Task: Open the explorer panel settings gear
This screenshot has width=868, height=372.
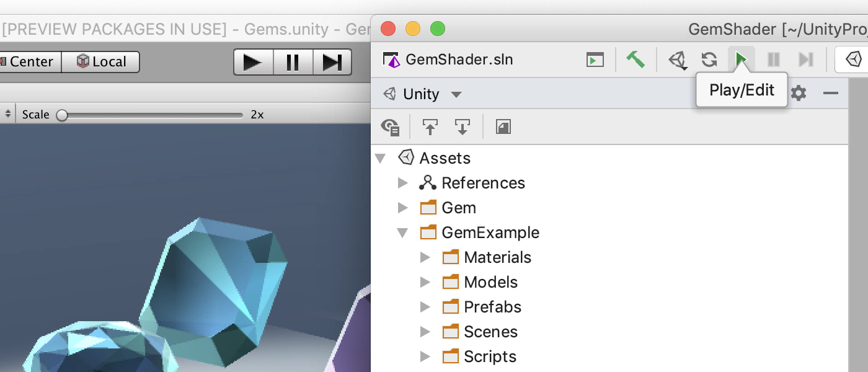Action: pos(799,94)
